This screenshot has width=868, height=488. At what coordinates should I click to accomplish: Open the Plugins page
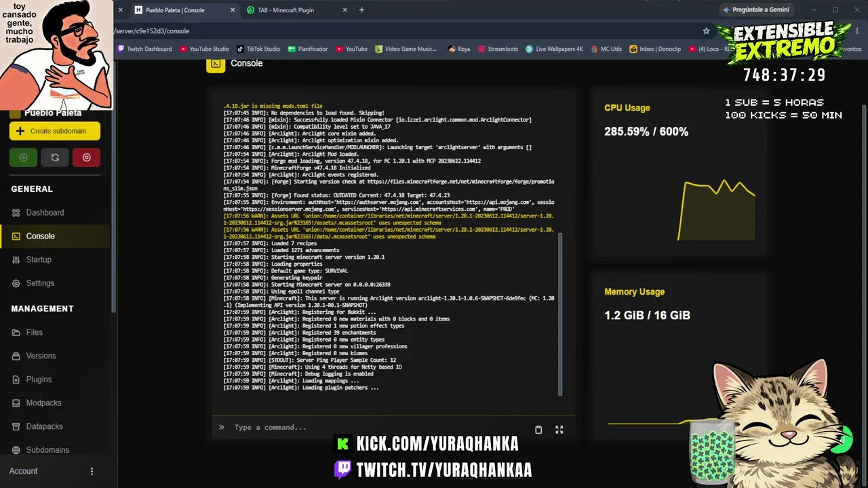pyautogui.click(x=39, y=380)
